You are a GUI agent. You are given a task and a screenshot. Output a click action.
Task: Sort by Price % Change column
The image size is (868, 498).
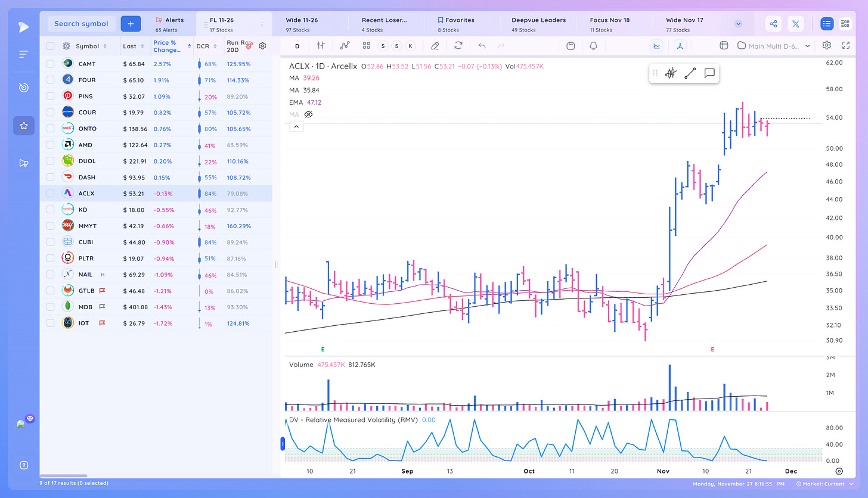pyautogui.click(x=172, y=46)
